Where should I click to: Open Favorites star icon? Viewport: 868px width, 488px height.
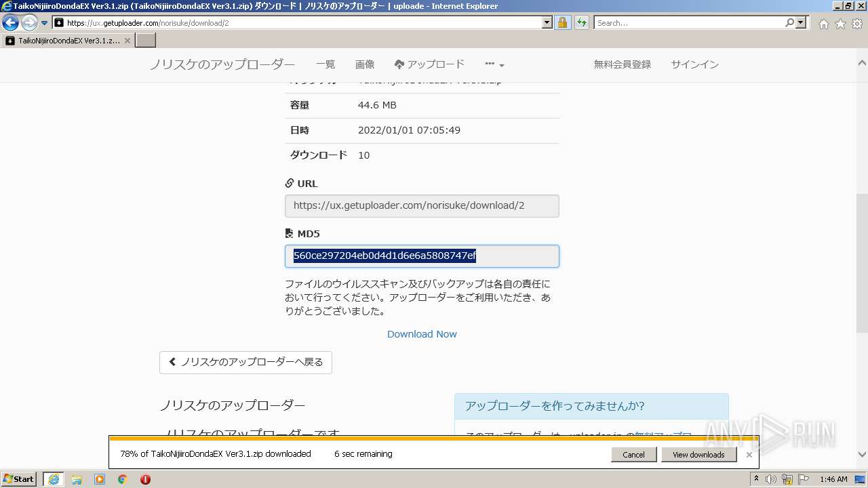(x=840, y=24)
